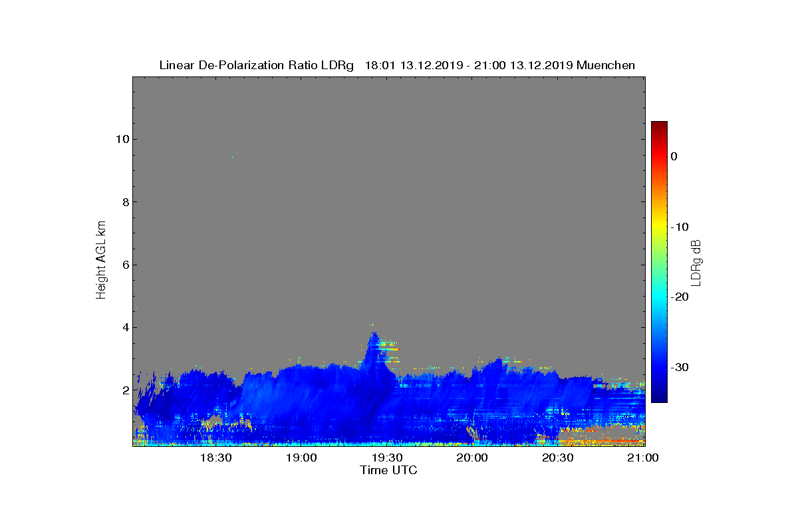Click the time tick label "19:30"
The width and height of the screenshot is (798, 532).
coord(387,458)
